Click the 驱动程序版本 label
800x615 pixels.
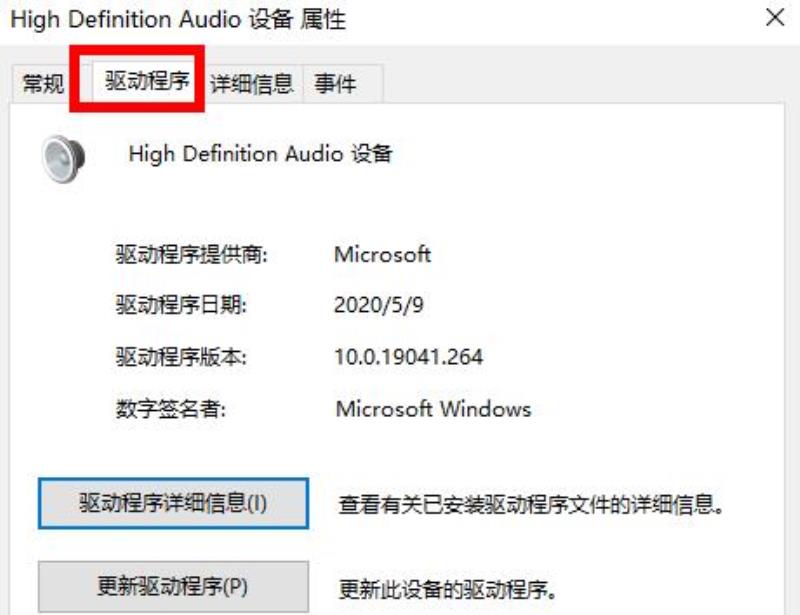click(181, 357)
